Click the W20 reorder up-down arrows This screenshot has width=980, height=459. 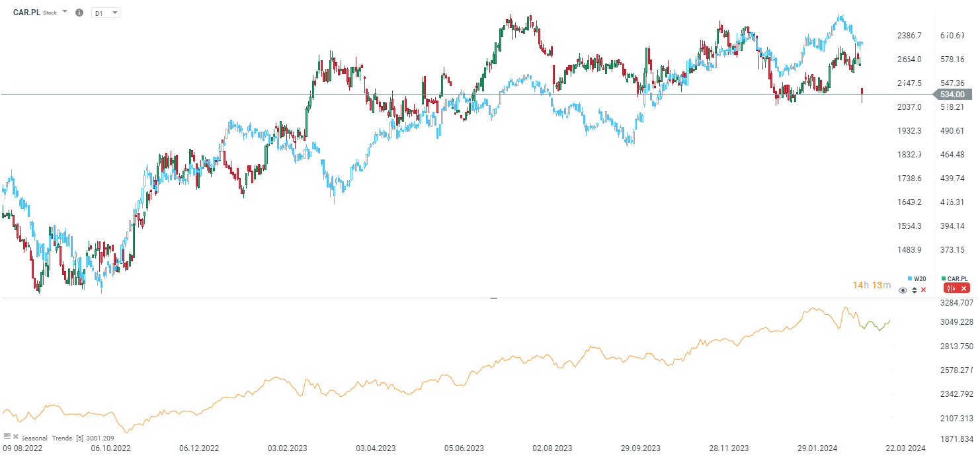(x=915, y=290)
